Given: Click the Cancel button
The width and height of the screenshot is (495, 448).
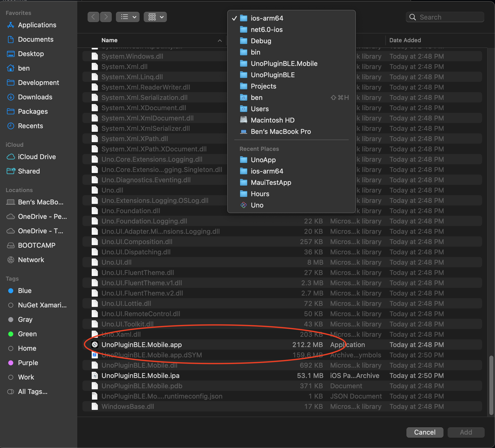Looking at the screenshot, I should coord(424,432).
